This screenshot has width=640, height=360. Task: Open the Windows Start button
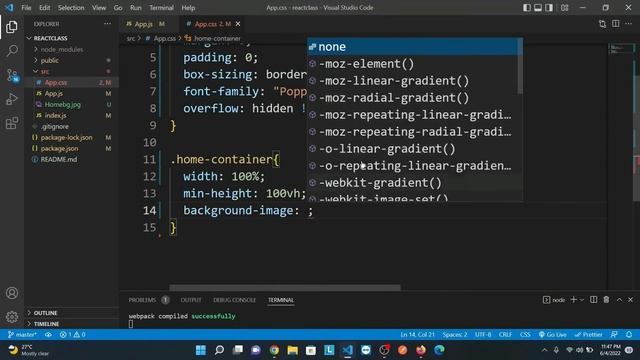(201, 350)
